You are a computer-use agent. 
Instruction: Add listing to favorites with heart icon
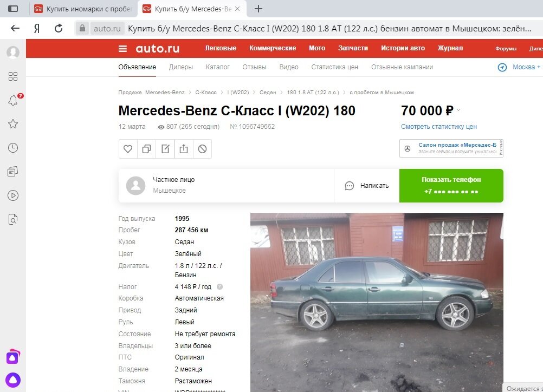pyautogui.click(x=128, y=149)
